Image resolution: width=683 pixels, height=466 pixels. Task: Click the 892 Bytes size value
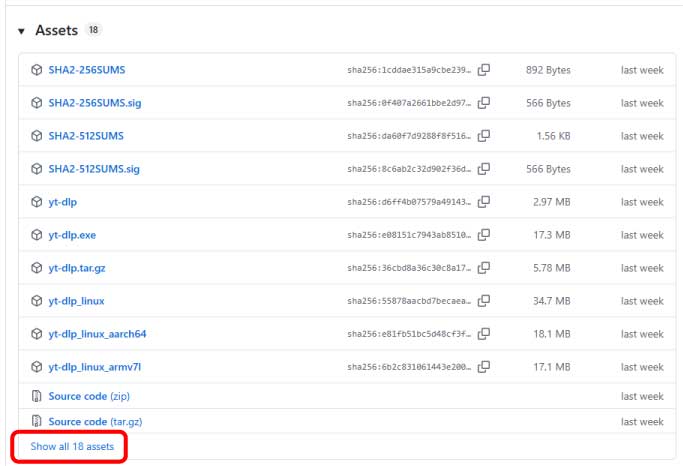(548, 70)
